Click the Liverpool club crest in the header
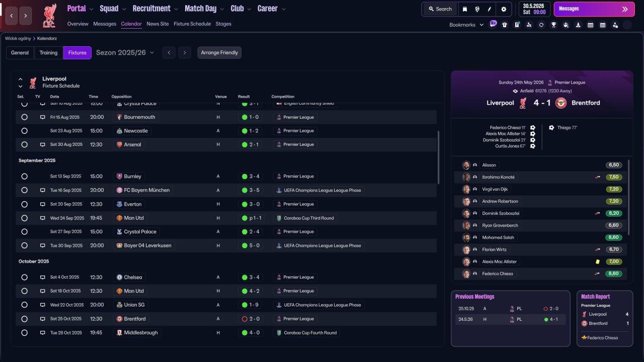 coord(49,15)
